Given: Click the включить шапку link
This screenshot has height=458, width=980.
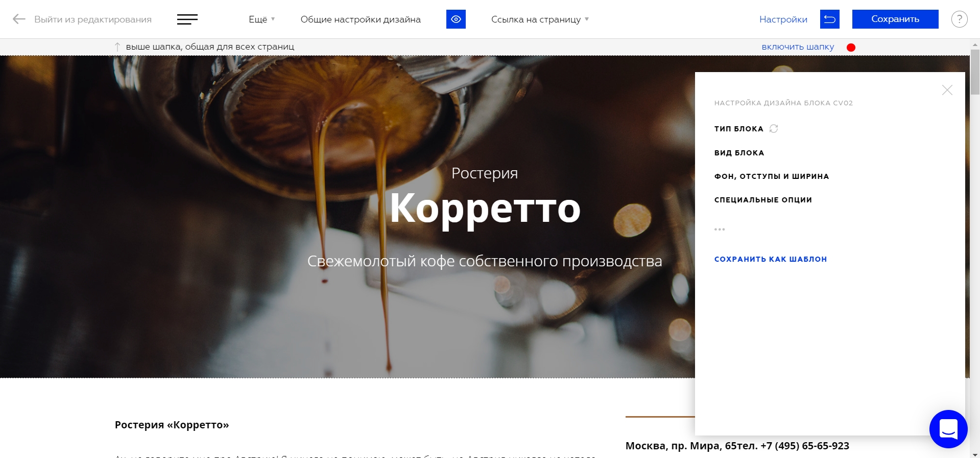Looking at the screenshot, I should coord(798,47).
